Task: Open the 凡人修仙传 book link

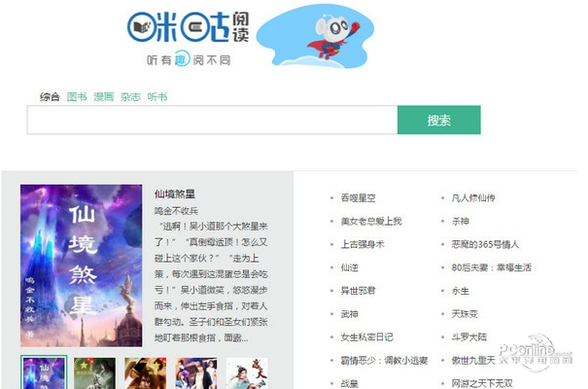Action: (x=473, y=197)
